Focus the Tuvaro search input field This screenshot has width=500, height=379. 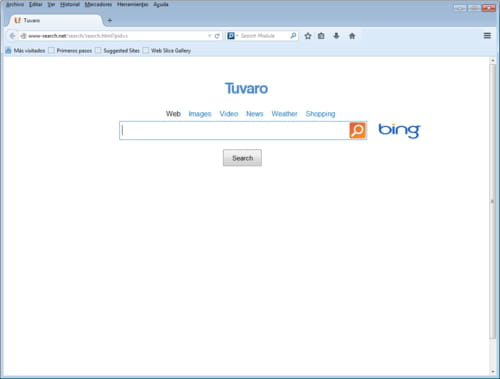pos(234,130)
